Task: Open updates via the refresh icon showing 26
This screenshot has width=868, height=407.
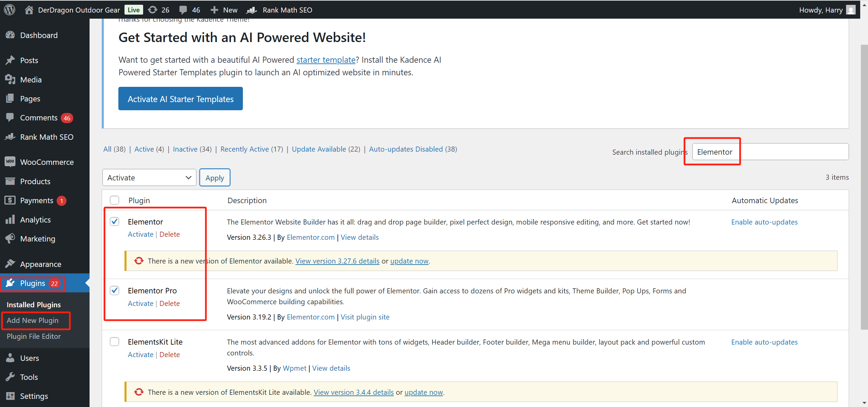Action: pyautogui.click(x=152, y=9)
